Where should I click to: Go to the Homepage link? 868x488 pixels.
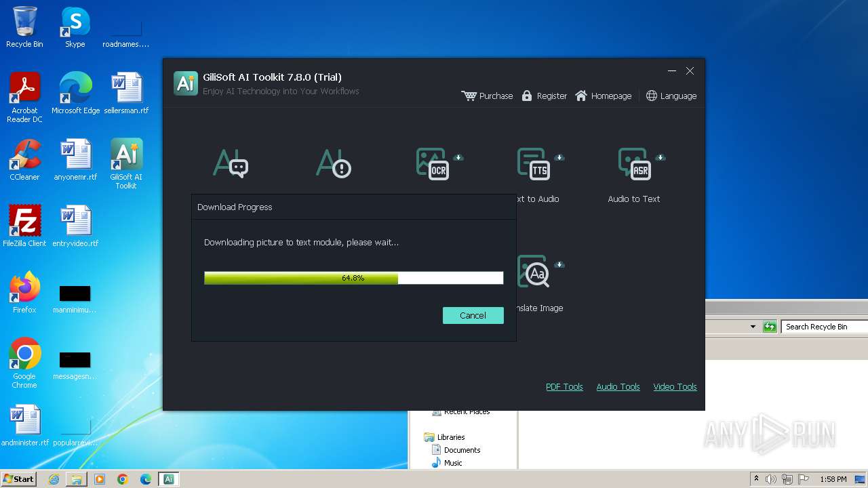coord(603,96)
